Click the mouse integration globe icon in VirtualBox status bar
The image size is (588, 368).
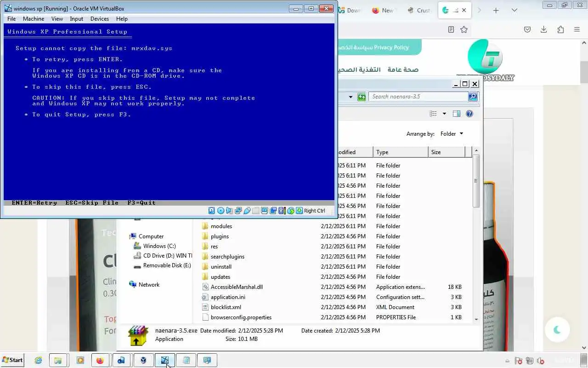[290, 211]
